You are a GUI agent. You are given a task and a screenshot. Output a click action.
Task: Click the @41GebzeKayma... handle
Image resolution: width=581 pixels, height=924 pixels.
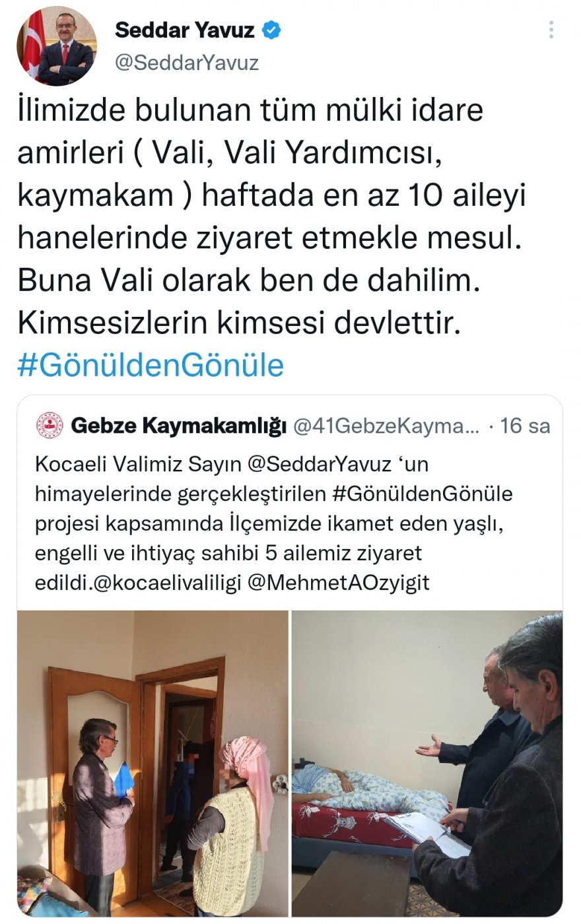coord(386,426)
